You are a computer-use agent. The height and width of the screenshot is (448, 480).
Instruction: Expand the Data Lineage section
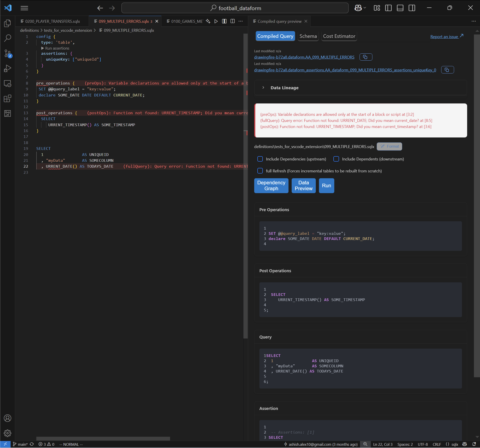(263, 88)
